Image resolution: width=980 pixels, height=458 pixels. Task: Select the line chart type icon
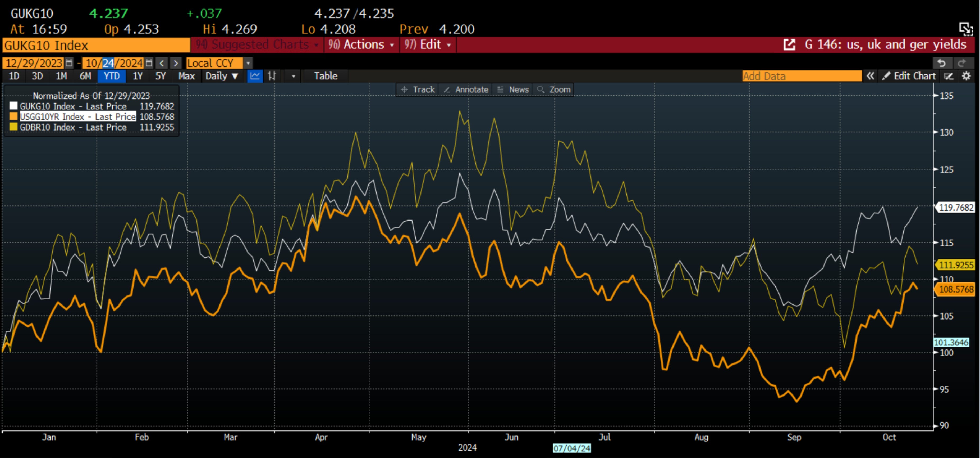[254, 76]
